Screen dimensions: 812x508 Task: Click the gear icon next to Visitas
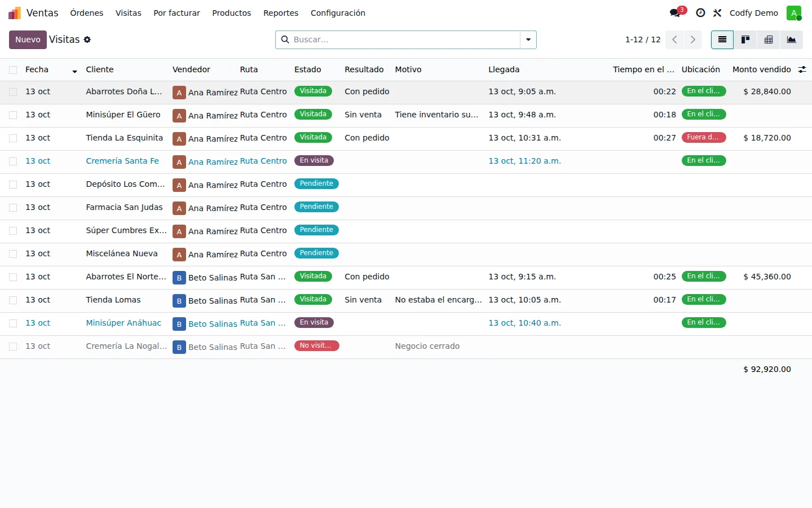point(87,40)
